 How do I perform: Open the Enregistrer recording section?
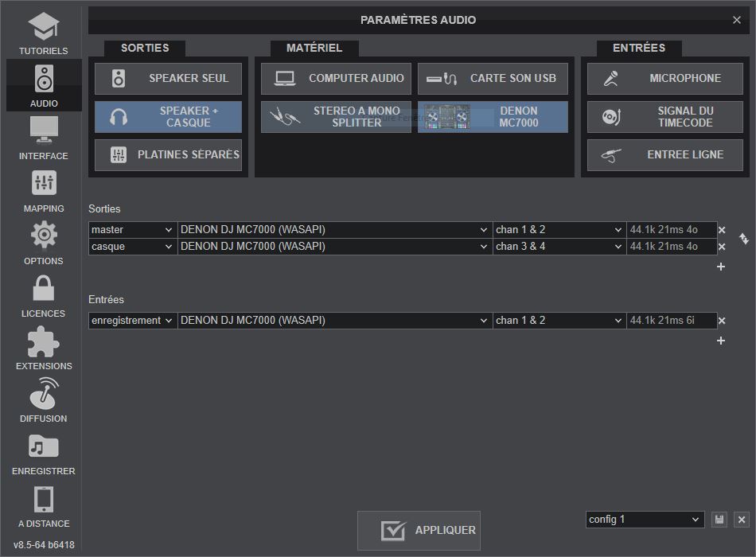point(44,454)
